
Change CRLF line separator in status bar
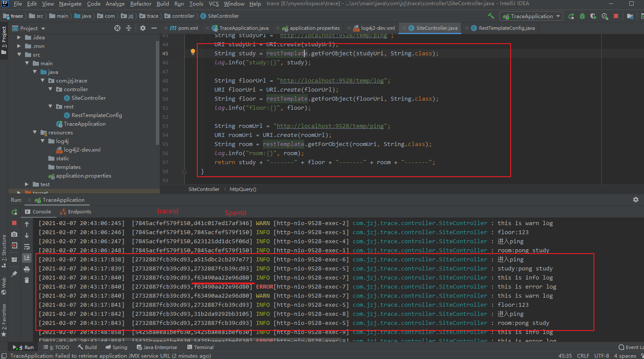[583, 356]
